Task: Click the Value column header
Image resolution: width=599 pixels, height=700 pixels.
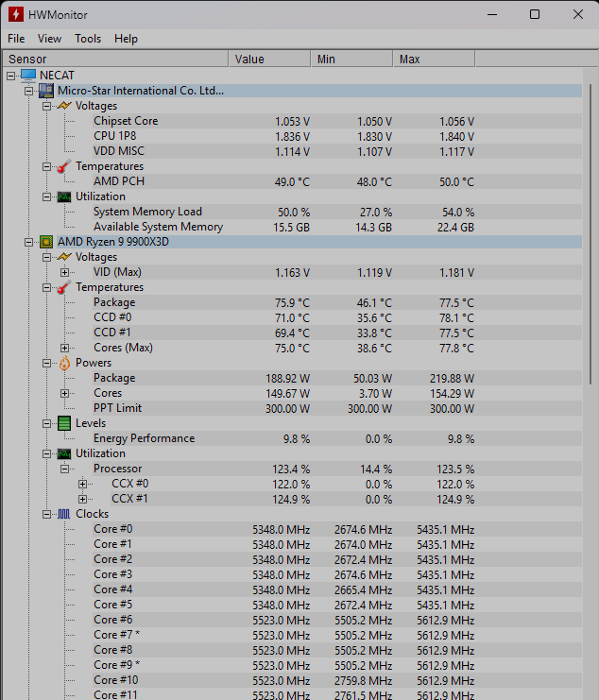Action: 269,59
